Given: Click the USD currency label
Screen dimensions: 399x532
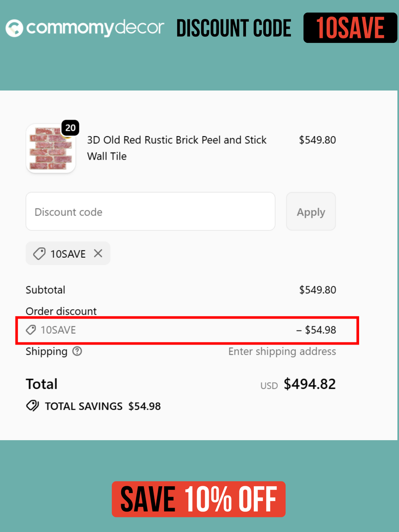Looking at the screenshot, I should (269, 385).
